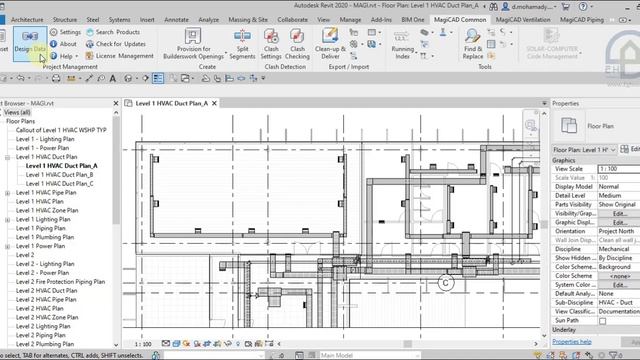Click the Project Browser vertical scrollbar
This screenshot has width=640, height=360.
pyautogui.click(x=116, y=171)
